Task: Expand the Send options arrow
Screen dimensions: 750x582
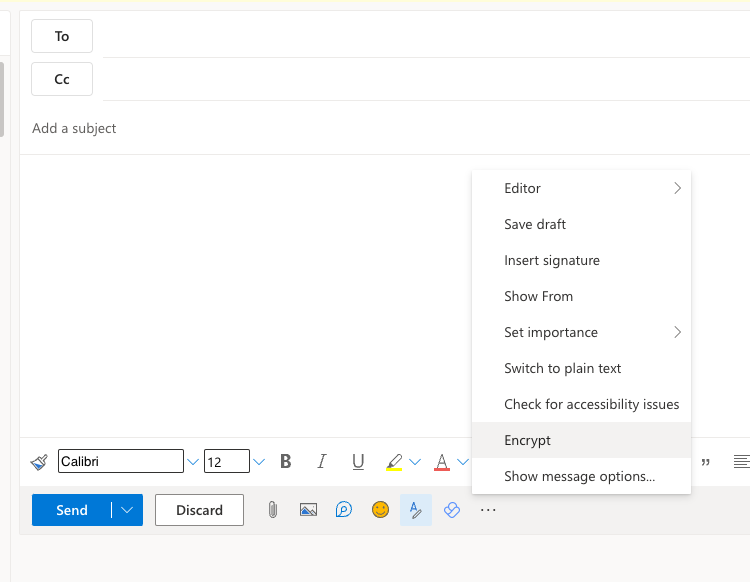Action: (x=127, y=510)
